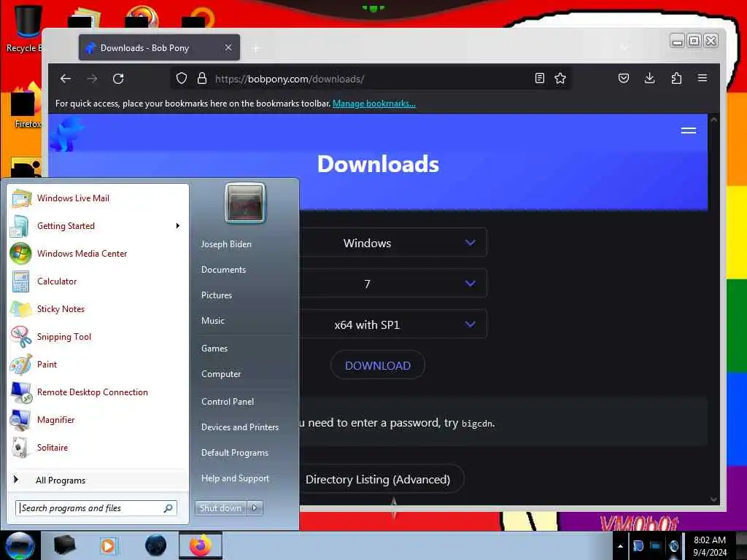
Task: Launch Windows Media Center
Action: (98, 253)
